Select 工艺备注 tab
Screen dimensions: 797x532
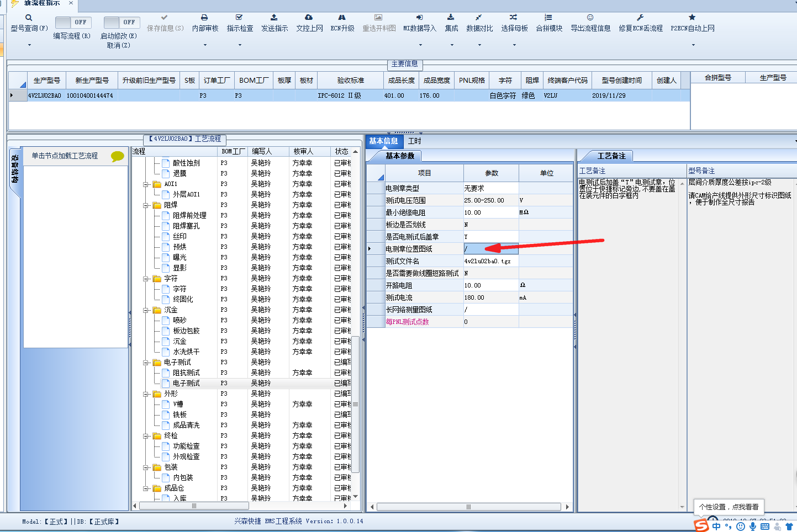(611, 156)
